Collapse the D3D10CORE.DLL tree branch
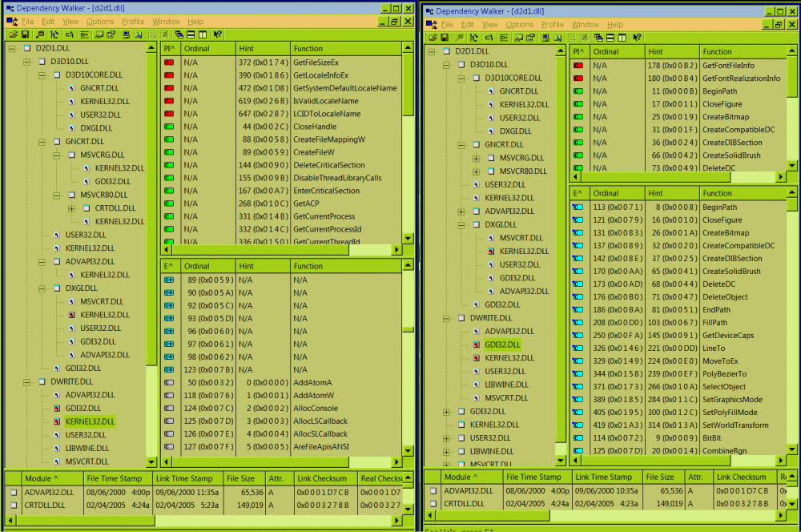801x532 pixels. tap(42, 75)
